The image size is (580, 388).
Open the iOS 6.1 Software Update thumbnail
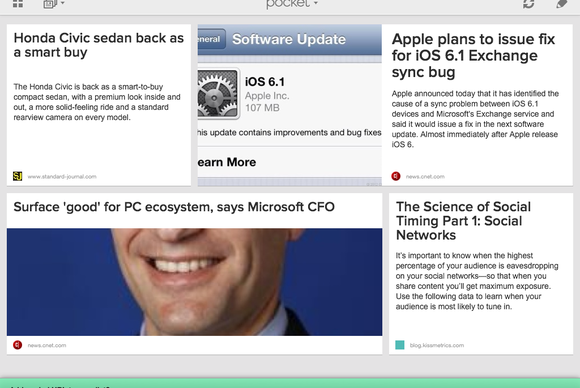pos(290,105)
